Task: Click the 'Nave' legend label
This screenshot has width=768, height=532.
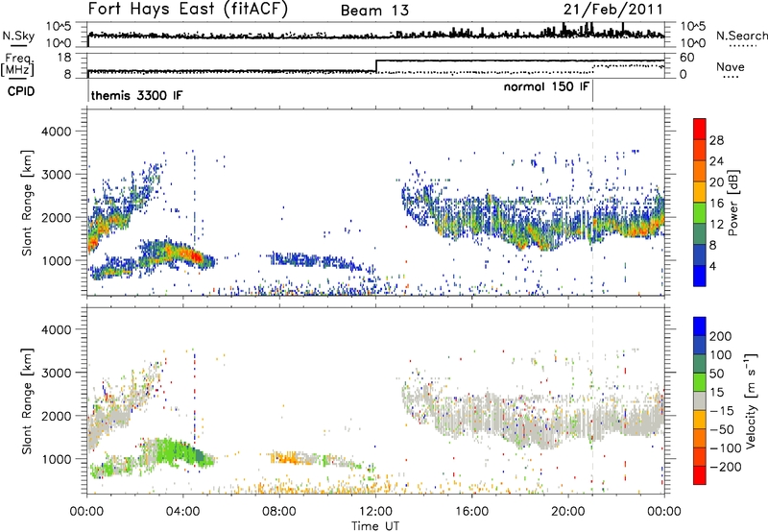Action: pyautogui.click(x=730, y=66)
